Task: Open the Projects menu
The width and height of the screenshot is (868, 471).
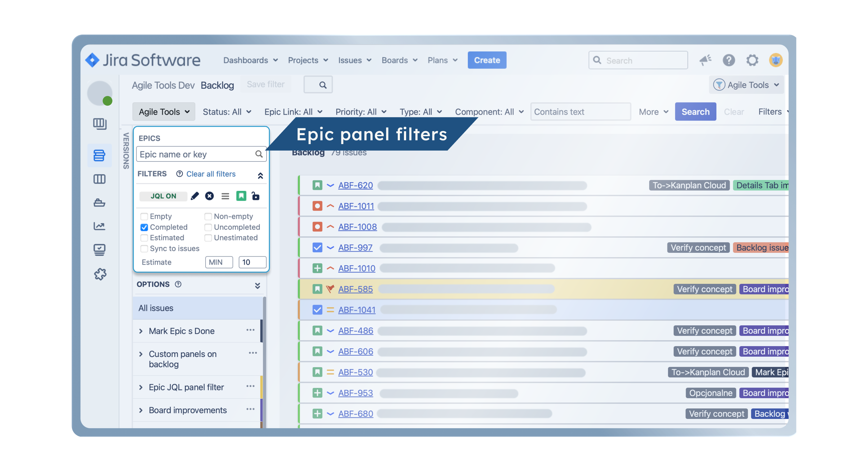Action: pyautogui.click(x=308, y=60)
